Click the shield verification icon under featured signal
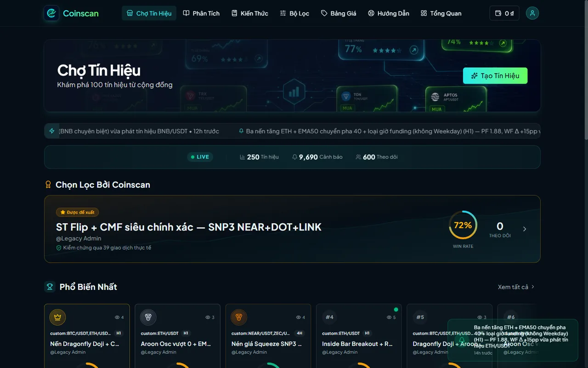Viewport: 588px width, 368px height. click(x=59, y=247)
